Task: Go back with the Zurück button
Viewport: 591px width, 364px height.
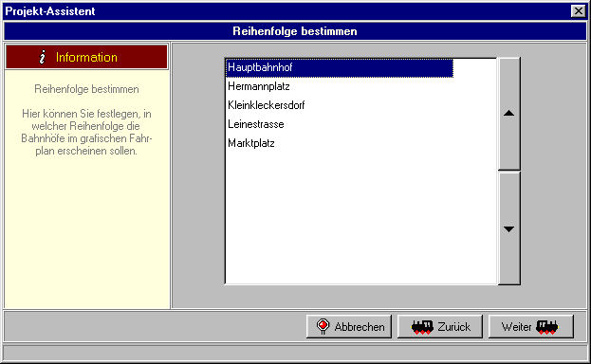Action: coord(440,327)
